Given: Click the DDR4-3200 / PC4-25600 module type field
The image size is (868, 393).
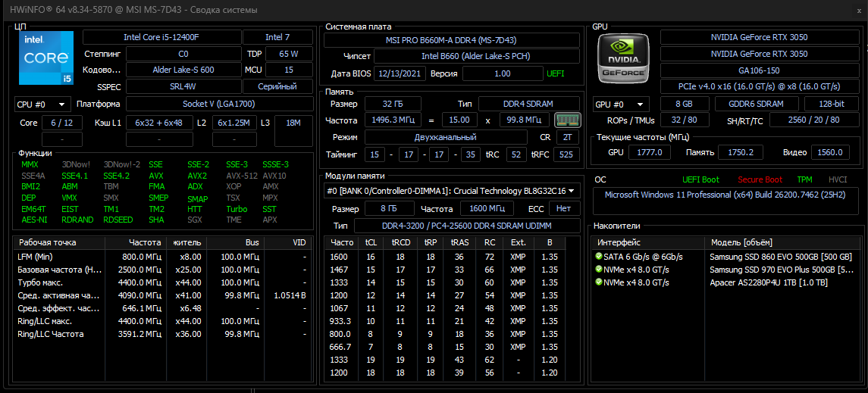Looking at the screenshot, I should [x=467, y=226].
